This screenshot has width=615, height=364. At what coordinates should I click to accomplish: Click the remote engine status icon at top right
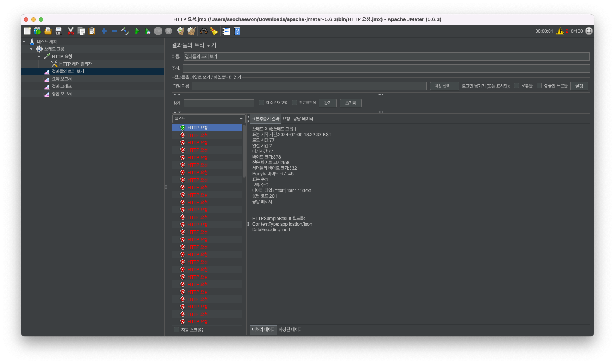[589, 31]
